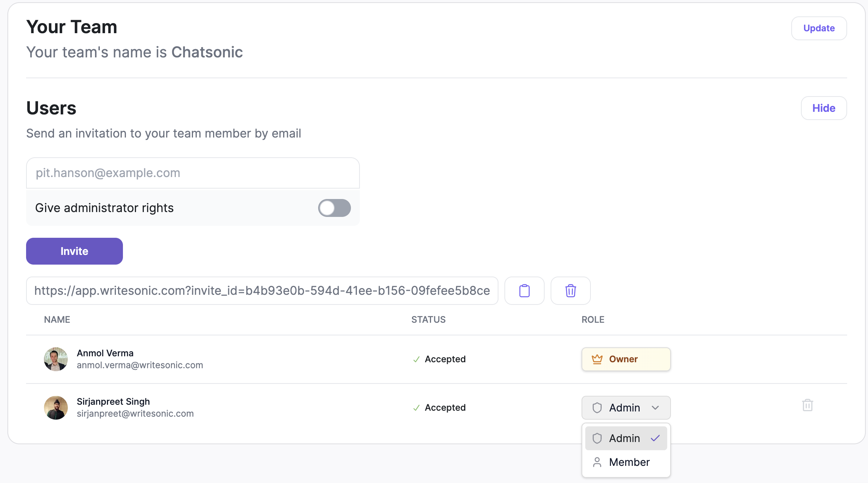This screenshot has height=483, width=868.
Task: Click the Update team button
Action: tap(819, 28)
